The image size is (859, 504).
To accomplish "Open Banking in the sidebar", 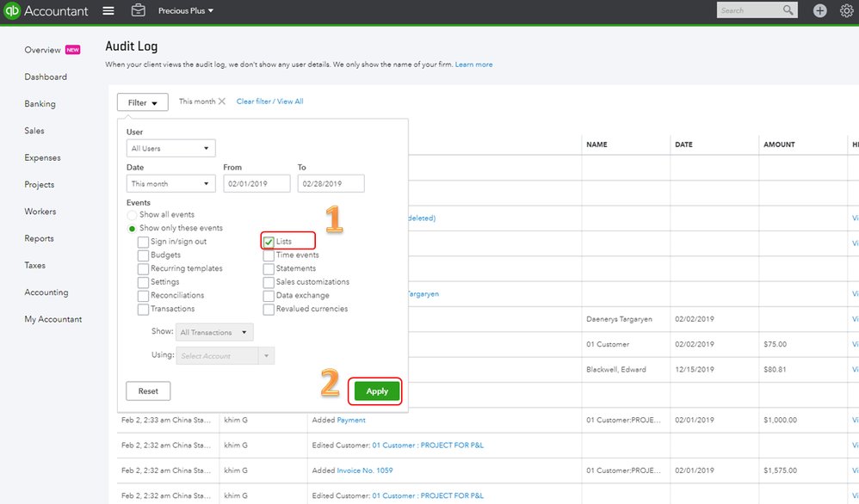I will tap(40, 104).
